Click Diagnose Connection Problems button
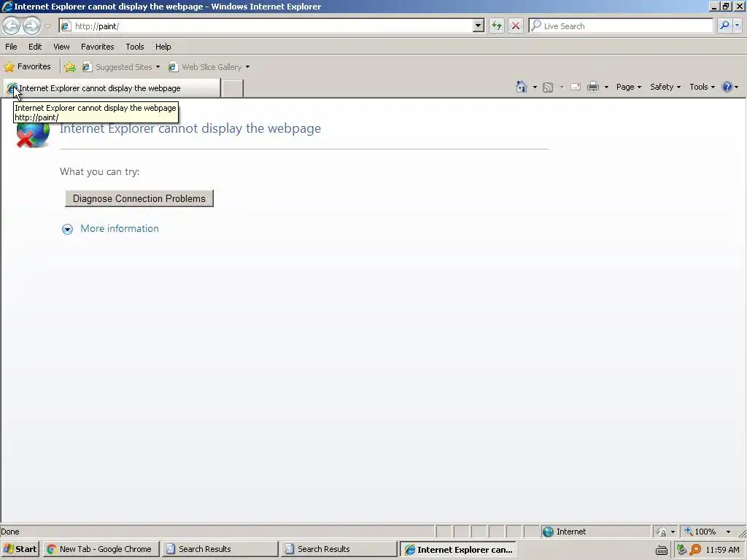The width and height of the screenshot is (747, 560). (x=139, y=198)
